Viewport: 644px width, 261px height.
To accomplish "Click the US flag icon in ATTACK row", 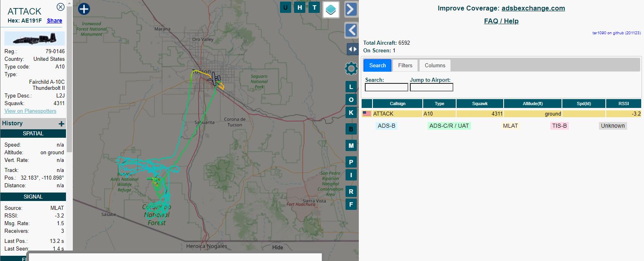I will 367,114.
